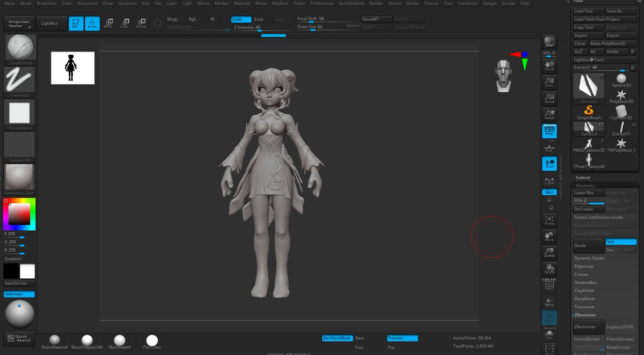Image resolution: width=644 pixels, height=355 pixels.
Task: Toggle Solo mode
Action: [x=549, y=335]
